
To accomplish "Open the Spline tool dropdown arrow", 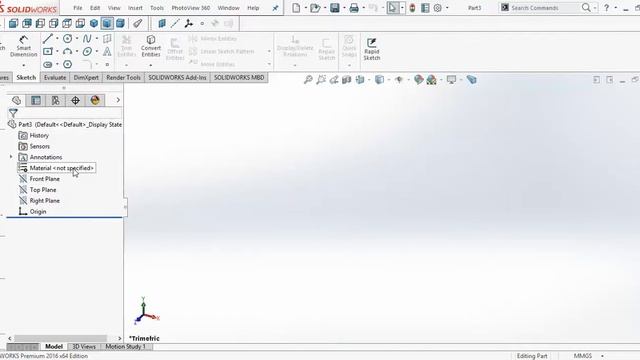I will pos(97,39).
